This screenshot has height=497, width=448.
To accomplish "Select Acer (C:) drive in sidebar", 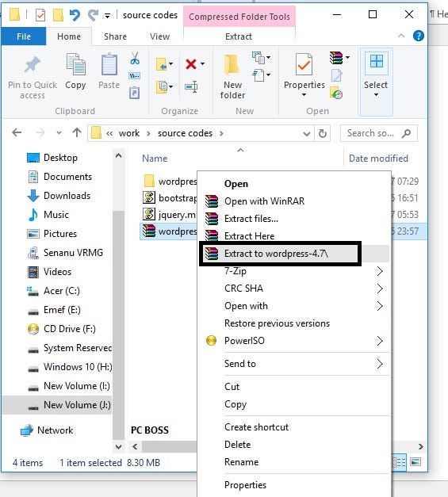I will pos(54,291).
